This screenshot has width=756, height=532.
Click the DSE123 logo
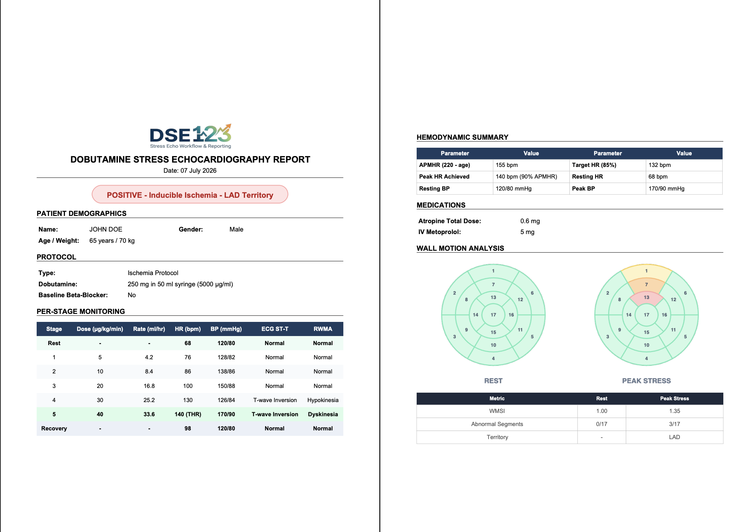coord(191,136)
